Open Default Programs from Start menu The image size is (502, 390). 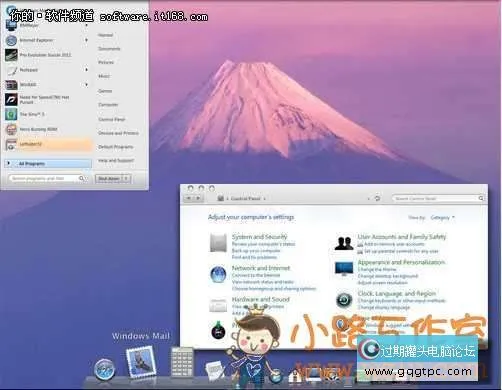115,147
